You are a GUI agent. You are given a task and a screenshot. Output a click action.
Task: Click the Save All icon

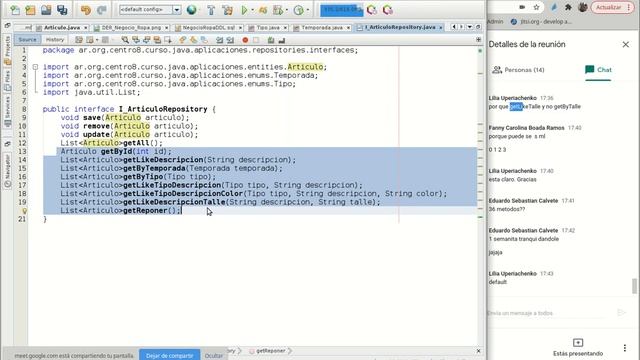(62, 10)
